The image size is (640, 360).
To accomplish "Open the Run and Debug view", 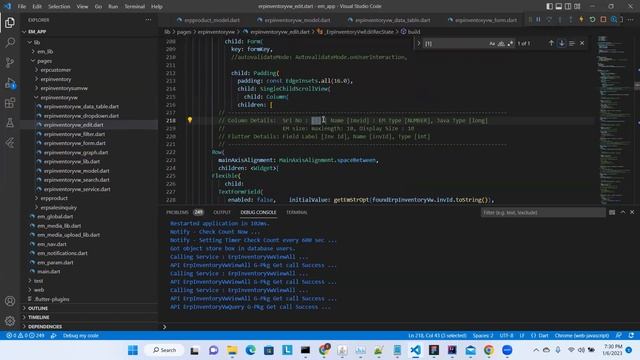I will [x=10, y=83].
